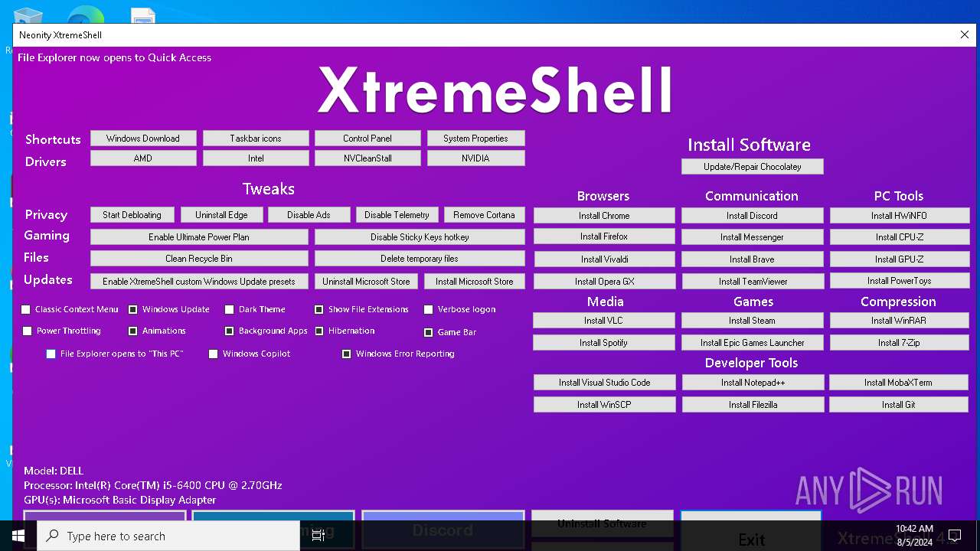Launch NVCleanStall driver button
The image size is (980, 551).
367,158
